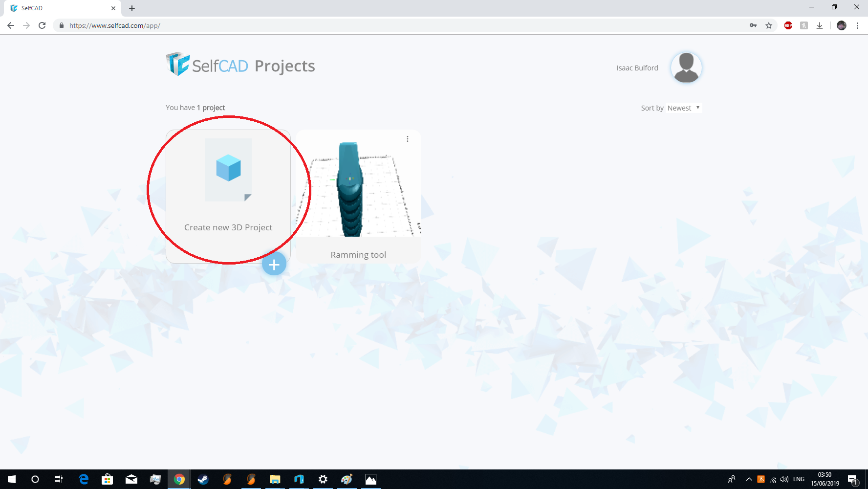
Task: Select the SelfCAD browser tab
Action: (x=63, y=8)
